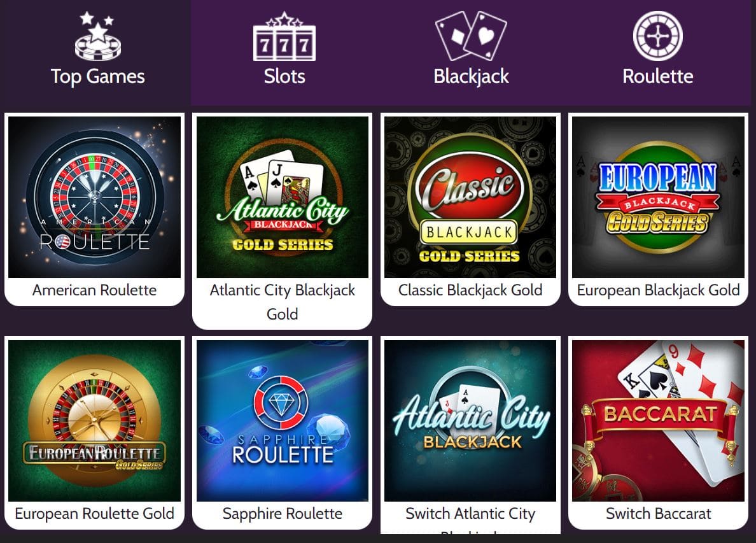This screenshot has width=756, height=543.
Task: Select the Blackjack category text
Action: pos(471,76)
